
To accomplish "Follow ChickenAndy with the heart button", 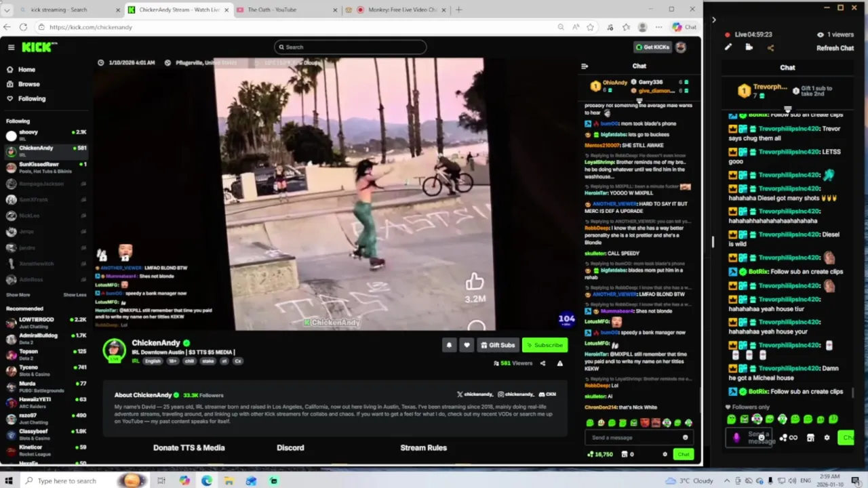I will click(x=467, y=345).
